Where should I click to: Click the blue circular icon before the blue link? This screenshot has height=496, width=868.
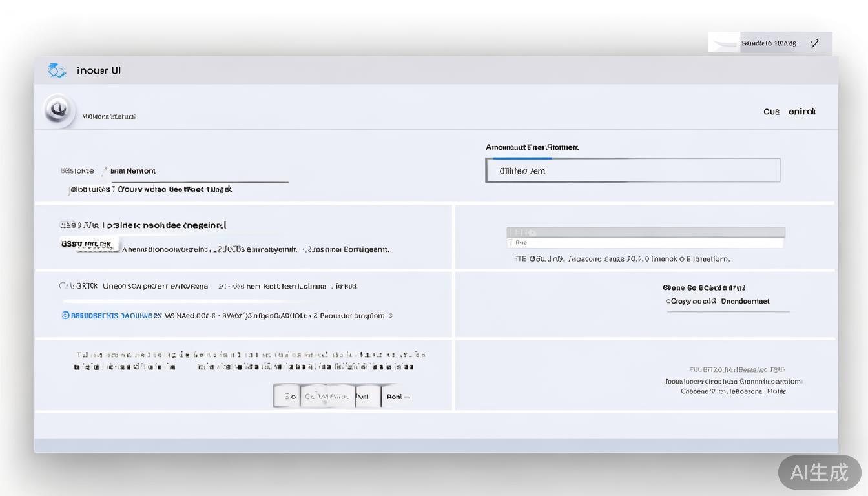coord(65,316)
